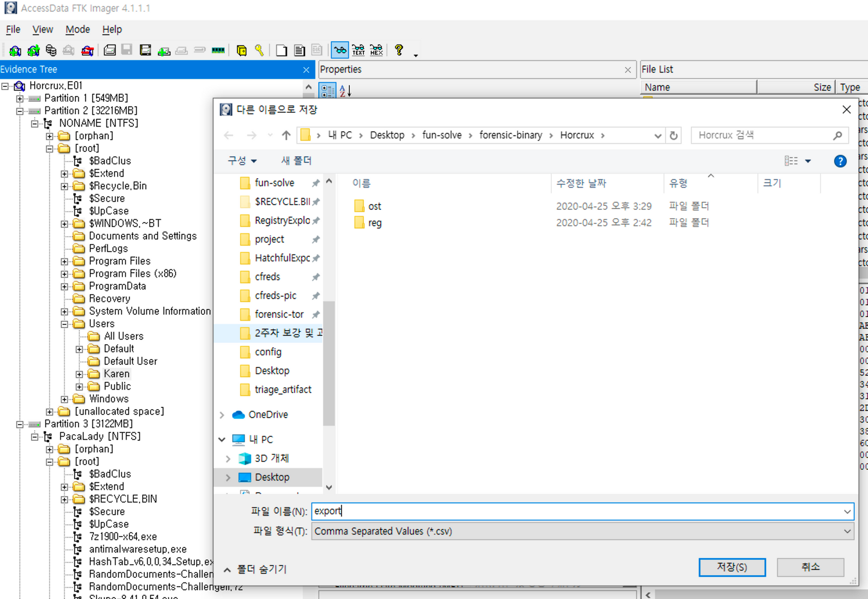The height and width of the screenshot is (599, 868).
Task: Click the 취소 cancel button
Action: 810,567
